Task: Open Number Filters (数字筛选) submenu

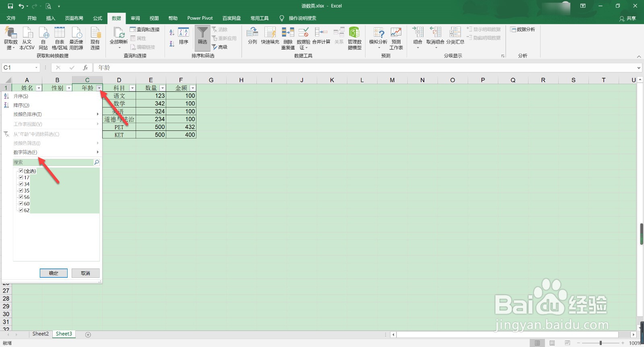Action: tap(52, 152)
